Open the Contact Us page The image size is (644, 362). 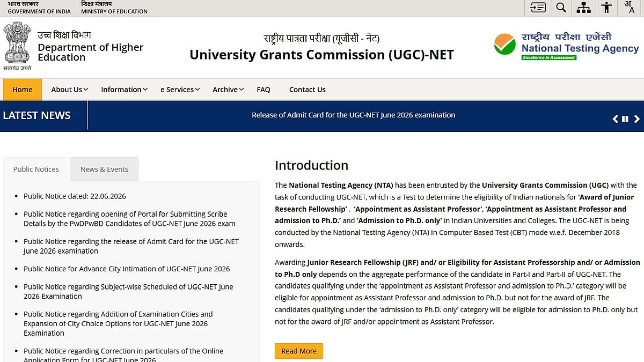[x=308, y=90]
